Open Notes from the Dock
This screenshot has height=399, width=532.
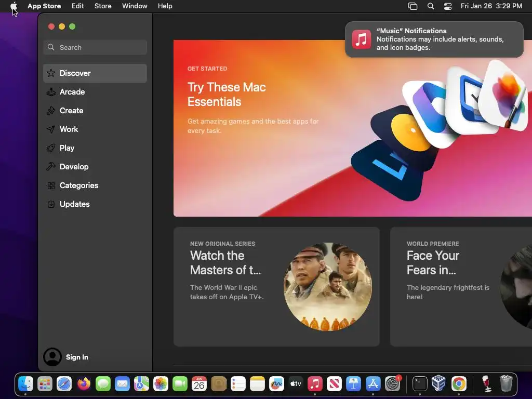pos(257,384)
